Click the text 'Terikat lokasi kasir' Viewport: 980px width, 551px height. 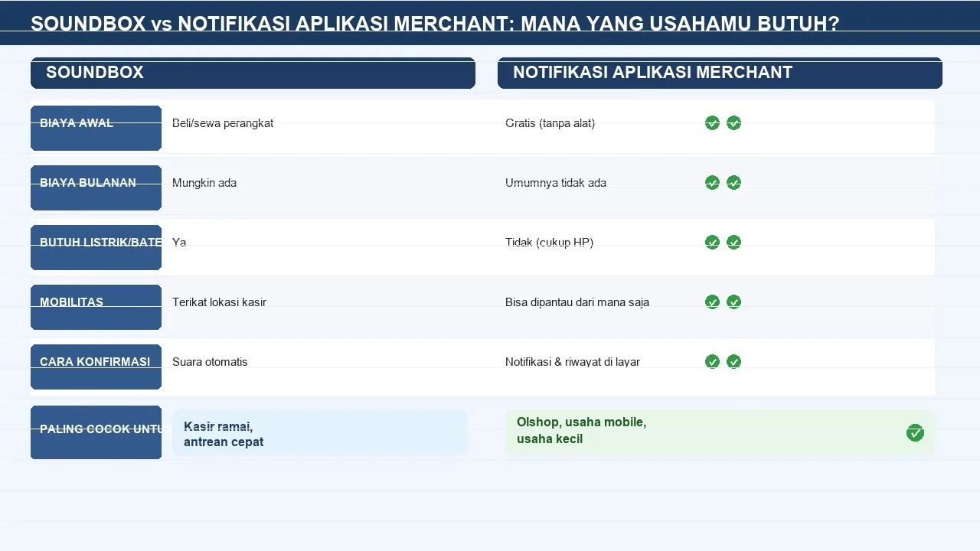coord(219,302)
